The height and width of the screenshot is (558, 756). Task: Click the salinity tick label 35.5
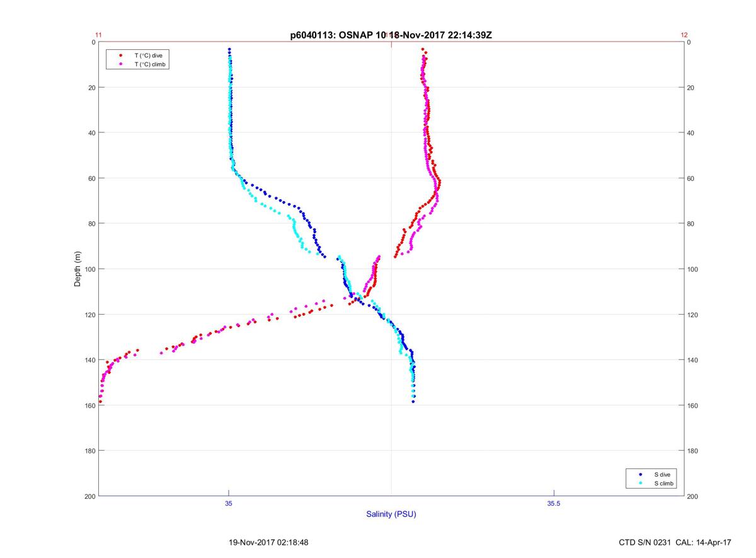coord(553,503)
